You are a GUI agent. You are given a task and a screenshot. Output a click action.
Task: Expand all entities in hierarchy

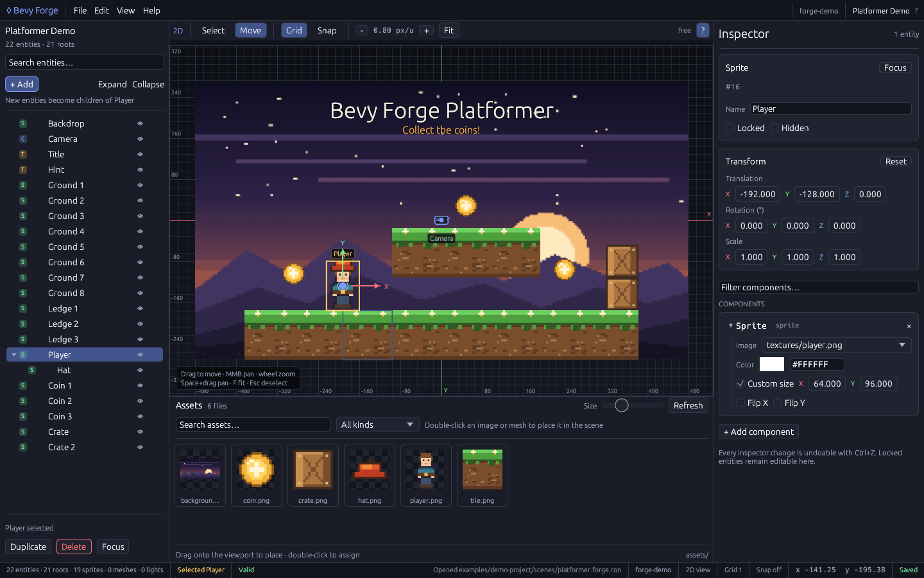(x=112, y=84)
